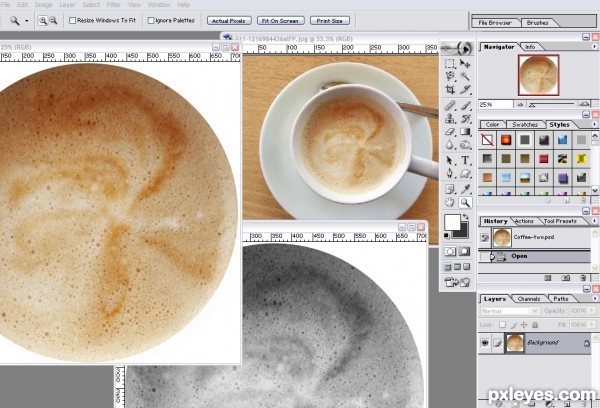The height and width of the screenshot is (408, 600).
Task: Reset default foreground and background colors
Action: coord(447,236)
